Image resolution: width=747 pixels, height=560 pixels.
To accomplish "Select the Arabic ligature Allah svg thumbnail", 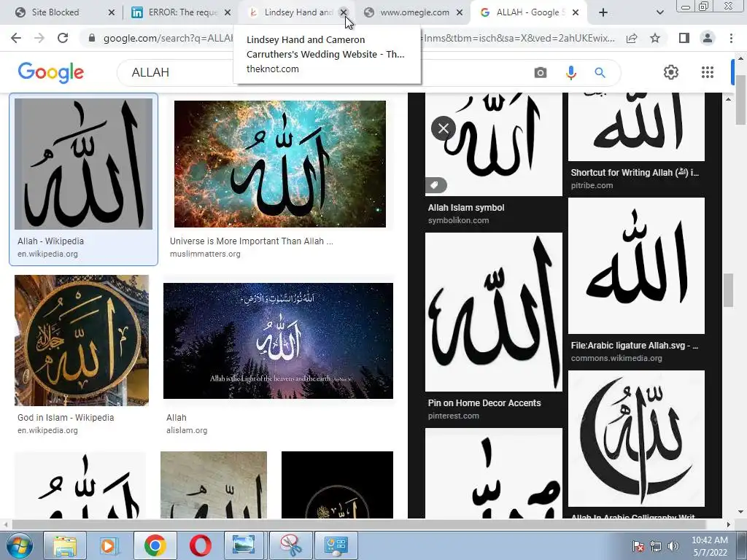I will [636, 265].
